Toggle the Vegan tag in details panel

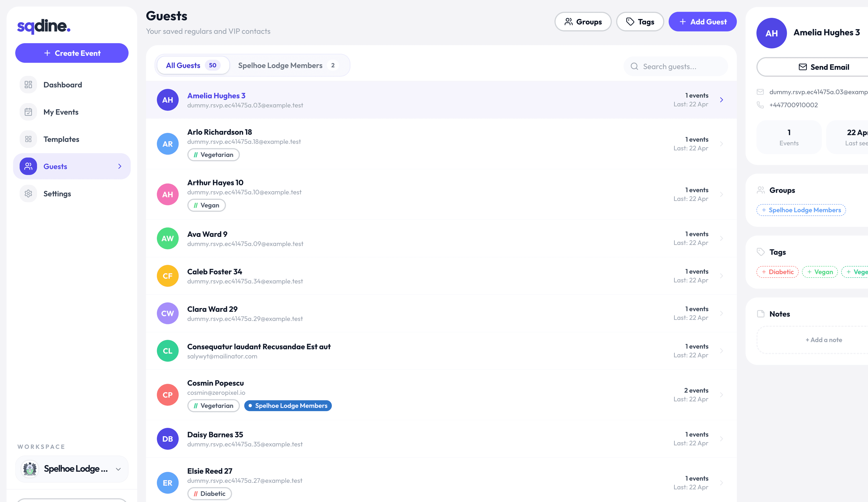[819, 272]
